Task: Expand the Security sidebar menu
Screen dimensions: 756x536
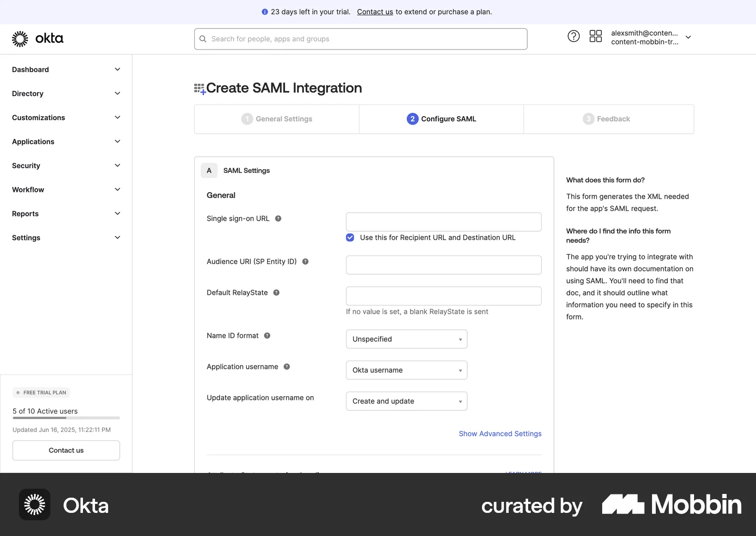Action: [66, 166]
